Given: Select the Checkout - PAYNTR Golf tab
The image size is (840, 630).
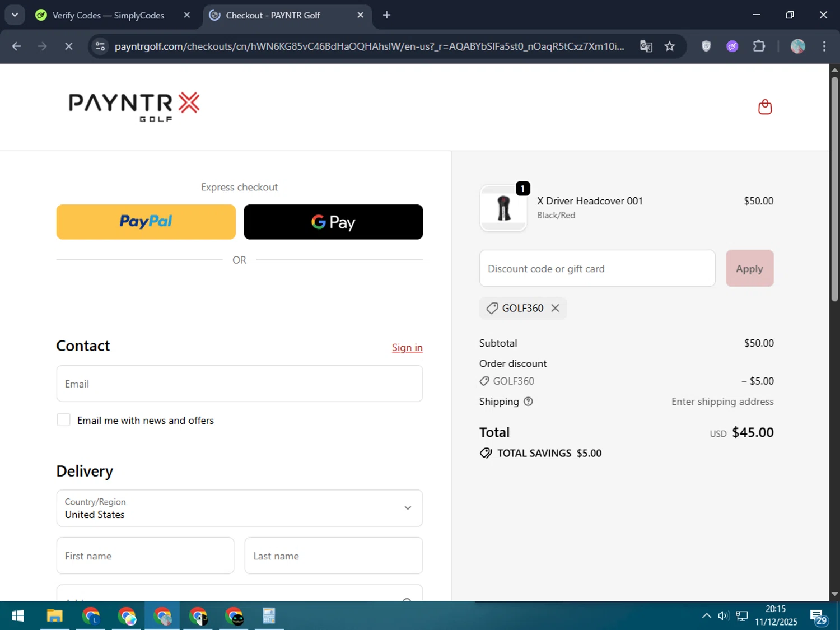Looking at the screenshot, I should point(273,15).
